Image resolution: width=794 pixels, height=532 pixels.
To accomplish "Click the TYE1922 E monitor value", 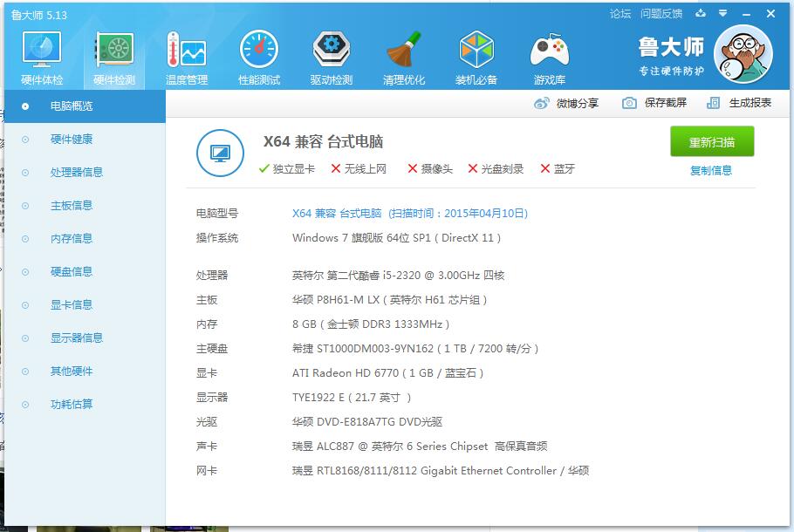I will (352, 398).
